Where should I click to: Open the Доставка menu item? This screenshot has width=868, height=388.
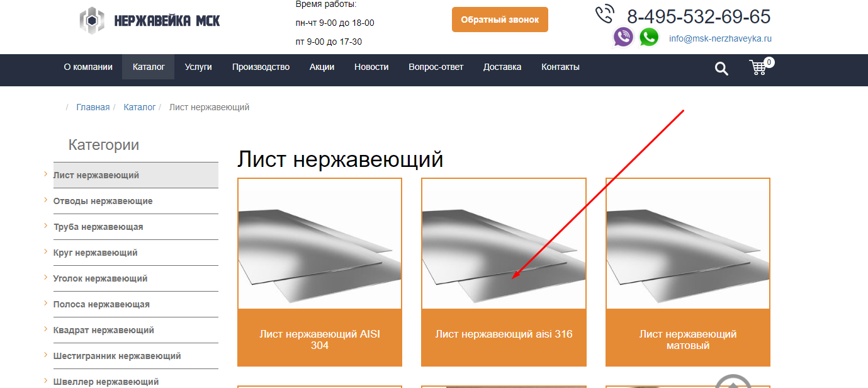[502, 67]
